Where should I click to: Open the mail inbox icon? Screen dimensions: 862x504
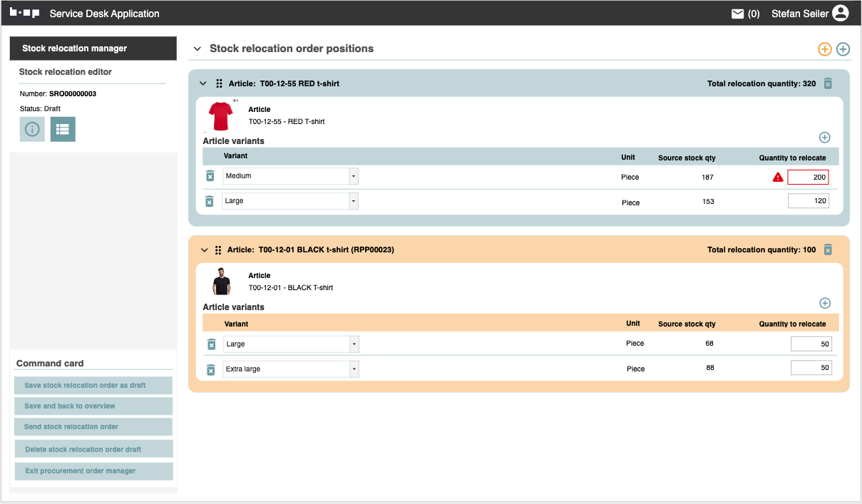[738, 14]
